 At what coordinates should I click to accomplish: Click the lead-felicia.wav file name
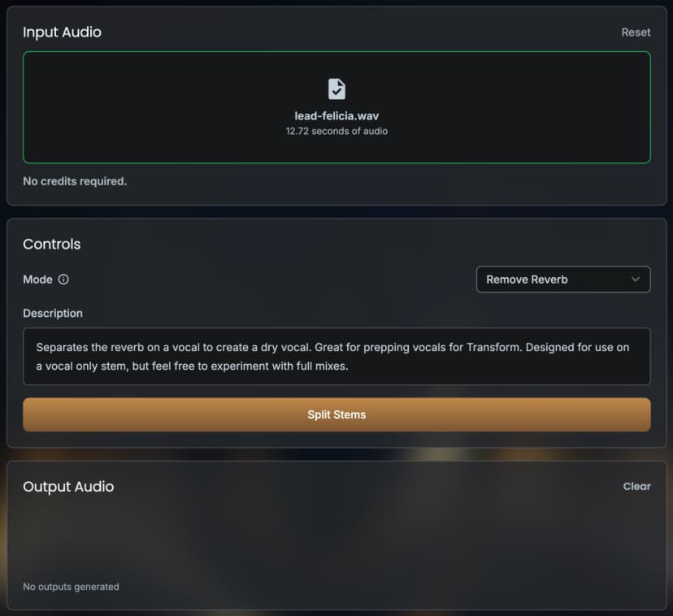click(336, 116)
